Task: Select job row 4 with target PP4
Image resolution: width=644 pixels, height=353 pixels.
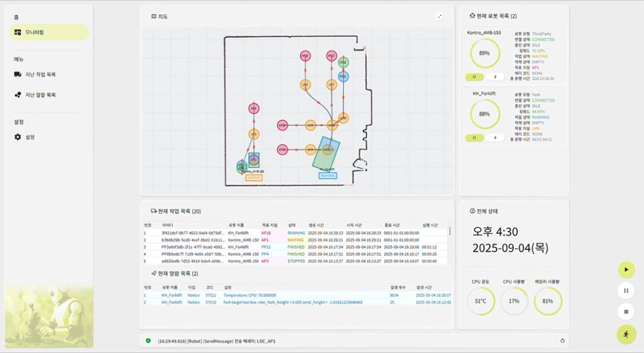Action: [x=295, y=254]
